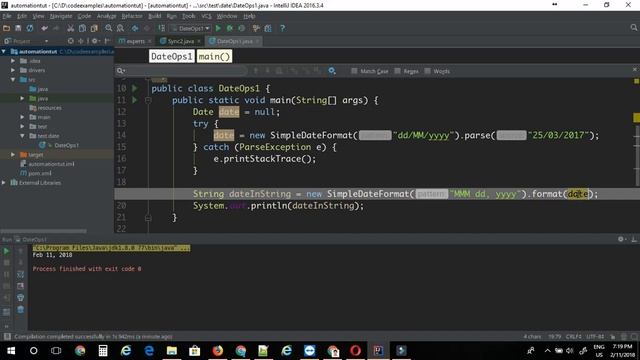This screenshot has height=360, width=640.
Task: Click Project panel settings gear icon
Action: [x=94, y=41]
